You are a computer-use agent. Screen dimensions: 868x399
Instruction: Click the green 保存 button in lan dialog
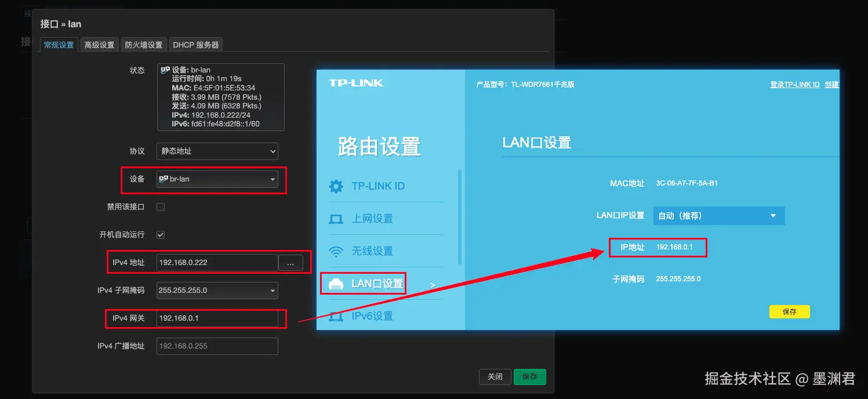point(530,377)
